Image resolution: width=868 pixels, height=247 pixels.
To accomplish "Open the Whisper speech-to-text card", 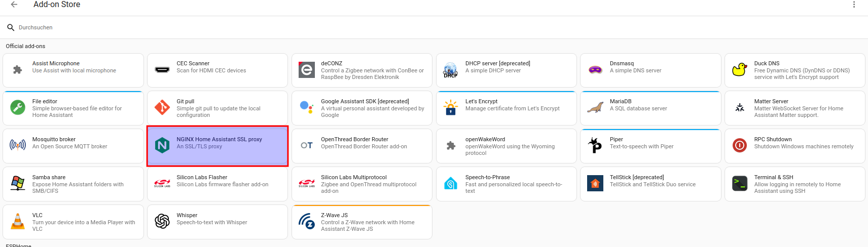I will 217,222.
